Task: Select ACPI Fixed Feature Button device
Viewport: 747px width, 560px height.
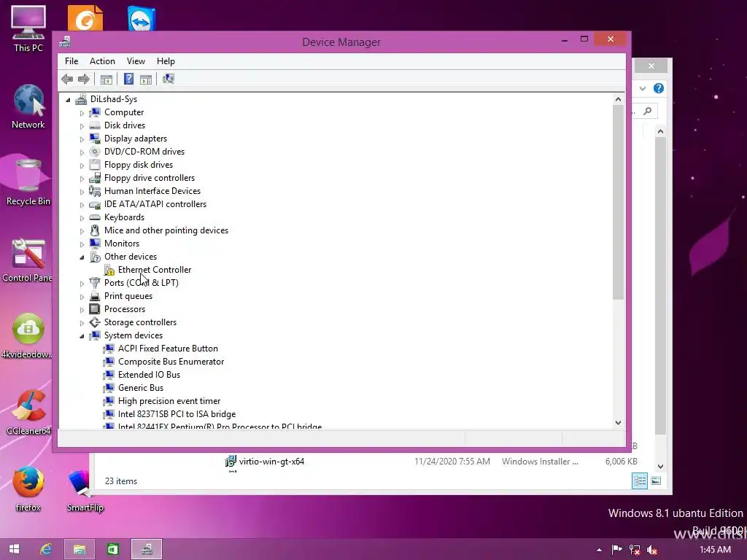Action: [168, 348]
